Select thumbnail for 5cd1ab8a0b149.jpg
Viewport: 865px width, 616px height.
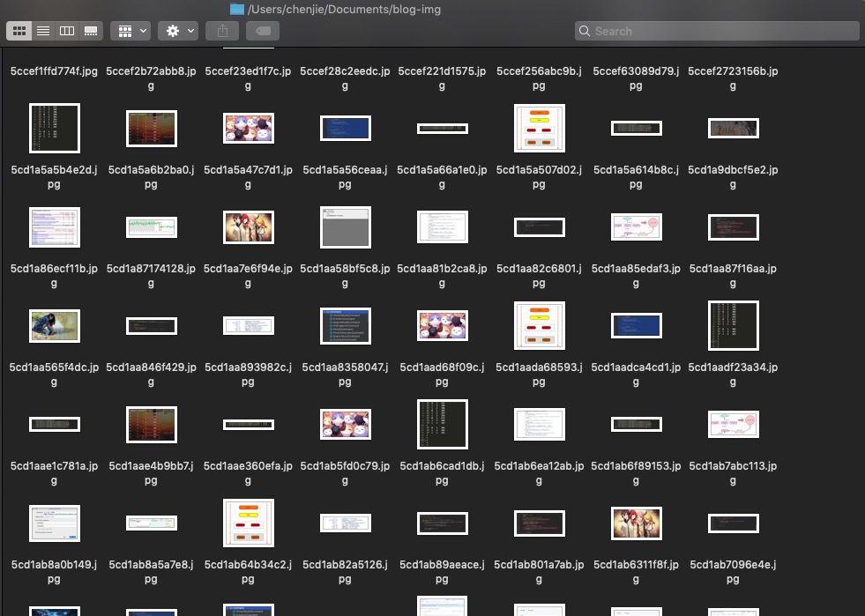[x=54, y=523]
